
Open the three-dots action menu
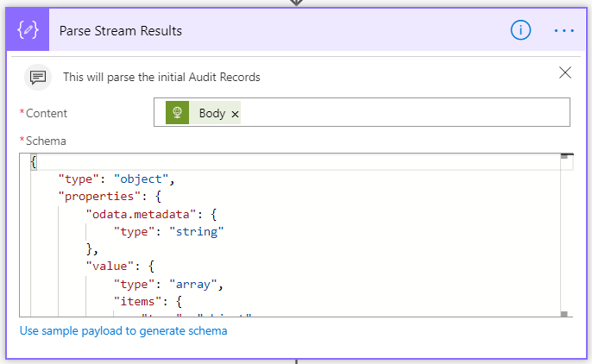564,30
